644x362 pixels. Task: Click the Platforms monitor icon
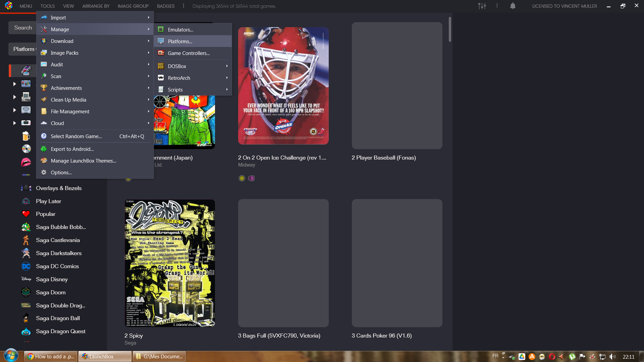pyautogui.click(x=161, y=41)
